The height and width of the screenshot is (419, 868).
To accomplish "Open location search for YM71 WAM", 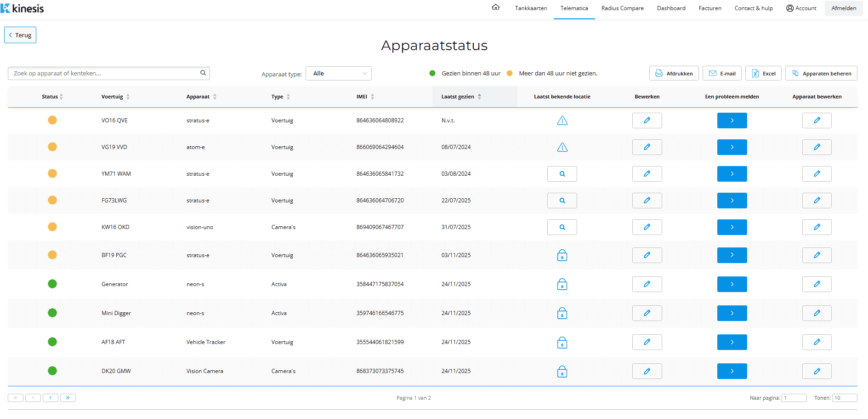I will click(x=562, y=174).
